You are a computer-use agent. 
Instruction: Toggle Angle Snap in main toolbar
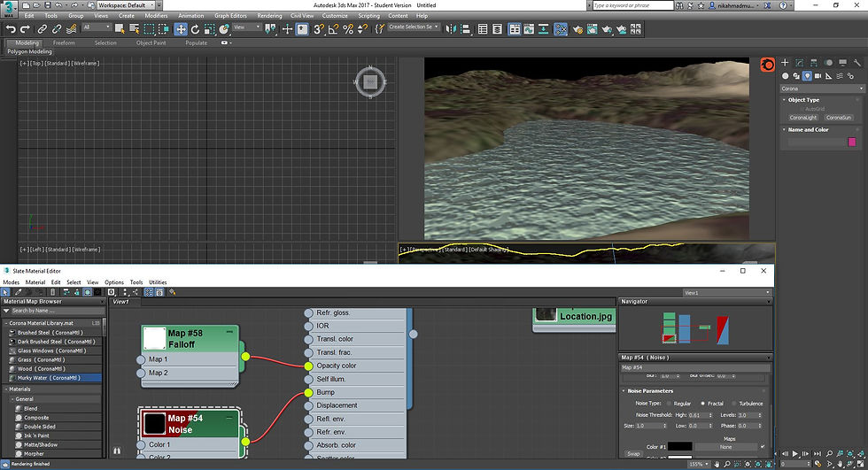click(x=333, y=29)
